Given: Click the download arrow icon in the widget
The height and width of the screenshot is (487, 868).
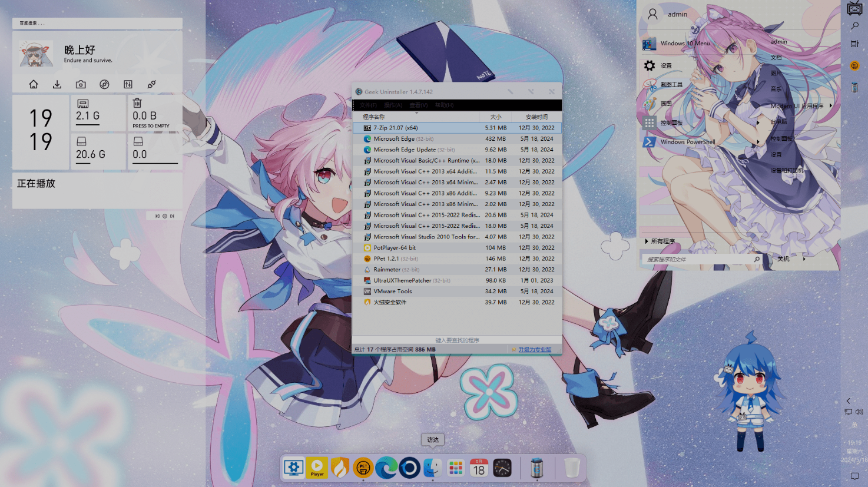Looking at the screenshot, I should point(57,84).
